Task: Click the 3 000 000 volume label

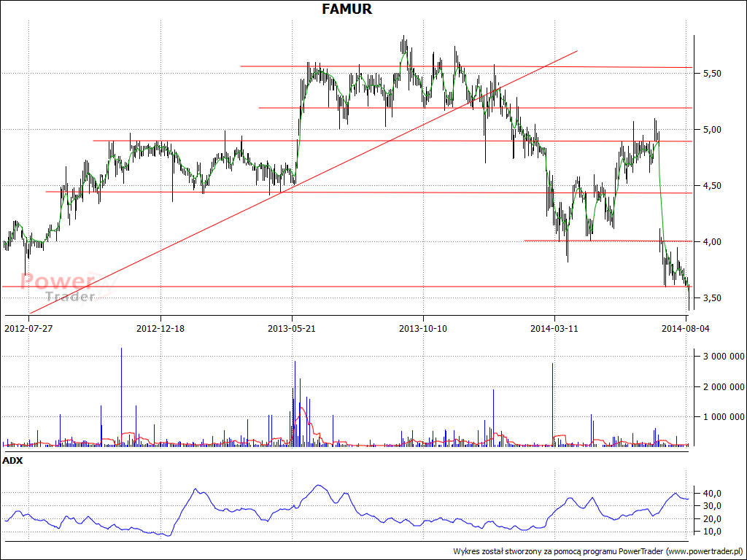Action: click(x=724, y=356)
